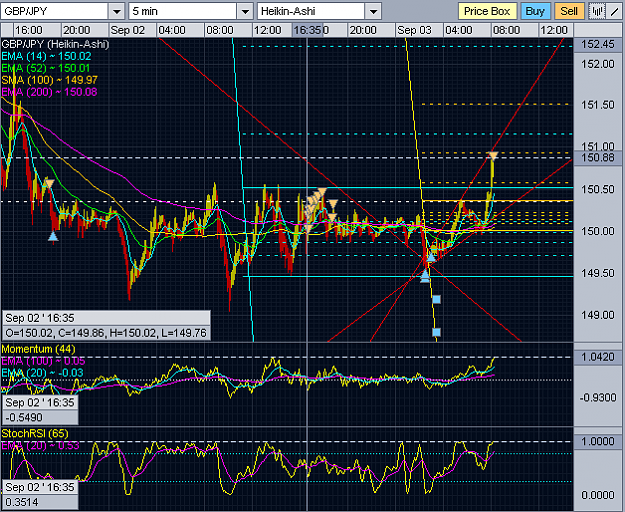
Task: Click the GBP/JPY (Heikin-Ashi) chart title
Action: click(55, 44)
